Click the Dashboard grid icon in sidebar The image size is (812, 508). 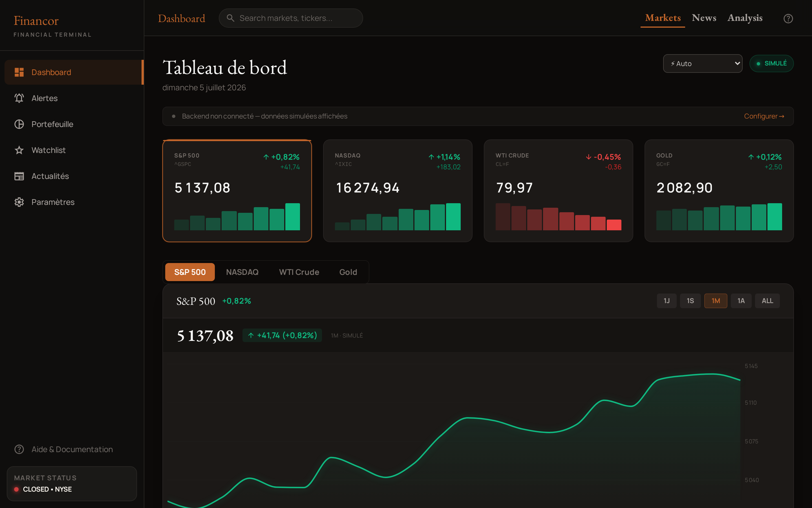pyautogui.click(x=19, y=72)
